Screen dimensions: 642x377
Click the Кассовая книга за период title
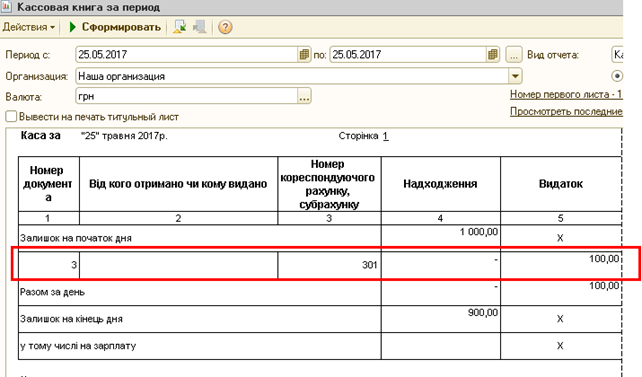click(88, 7)
